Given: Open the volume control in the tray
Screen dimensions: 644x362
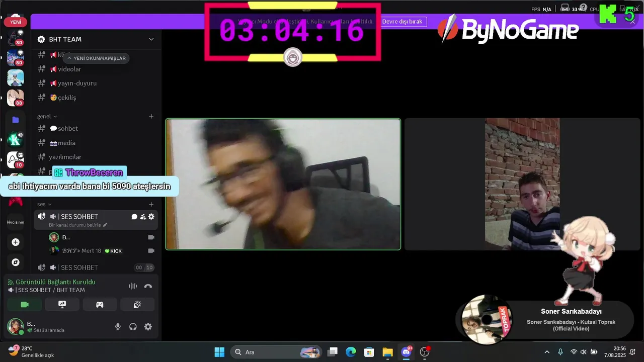Looking at the screenshot, I should [x=584, y=352].
